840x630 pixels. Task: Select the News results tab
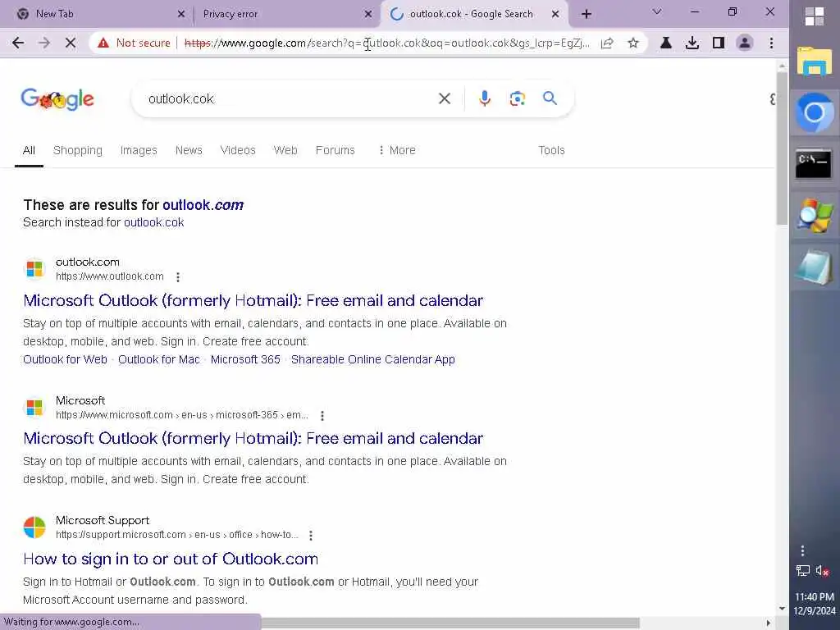coord(189,151)
